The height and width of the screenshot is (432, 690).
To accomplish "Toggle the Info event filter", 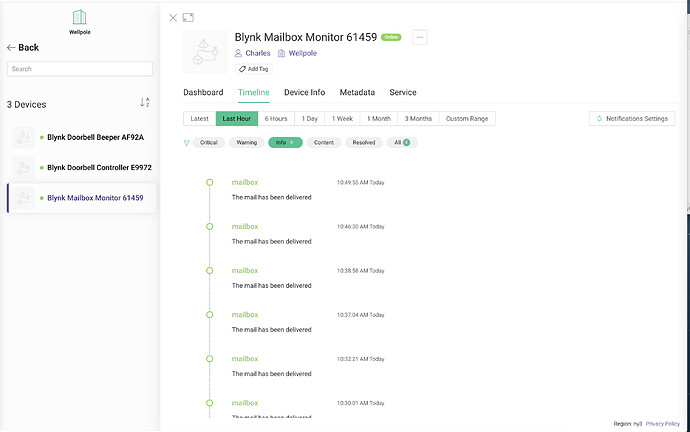I will click(285, 143).
